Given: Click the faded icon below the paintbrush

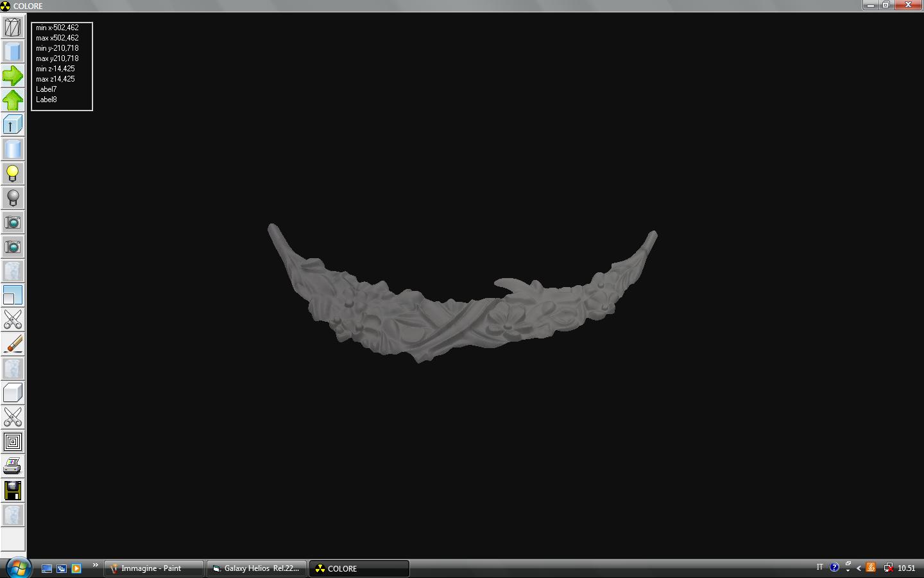Looking at the screenshot, I should point(13,369).
